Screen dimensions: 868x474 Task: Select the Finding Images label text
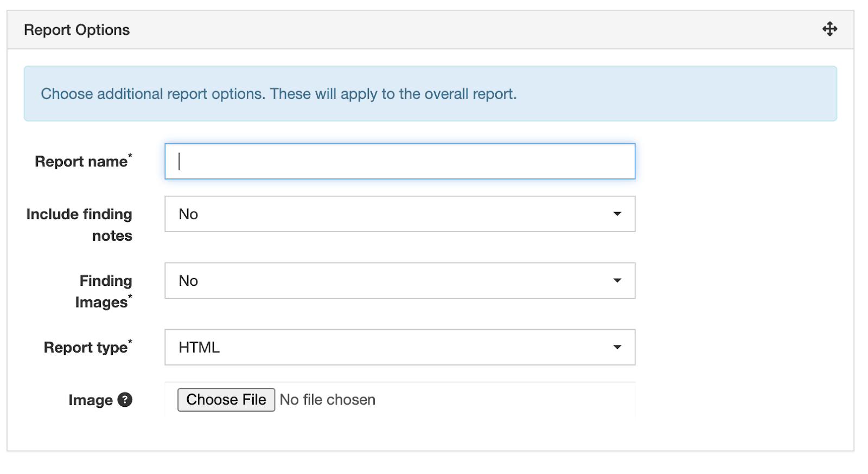(x=103, y=291)
